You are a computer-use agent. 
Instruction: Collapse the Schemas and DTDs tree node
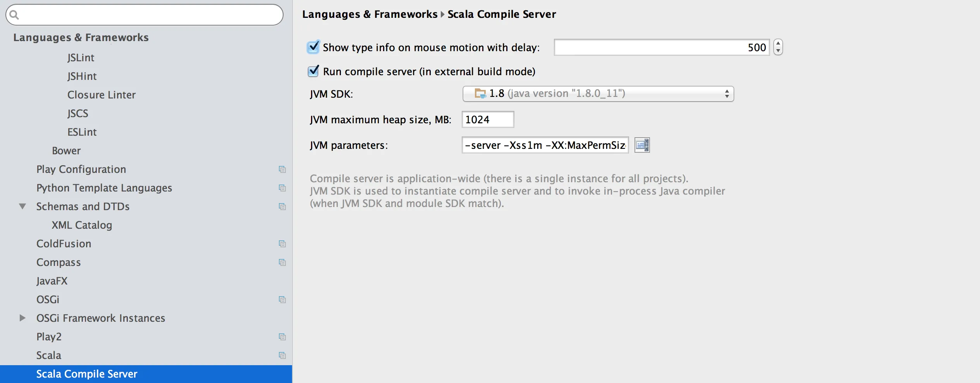tap(23, 206)
